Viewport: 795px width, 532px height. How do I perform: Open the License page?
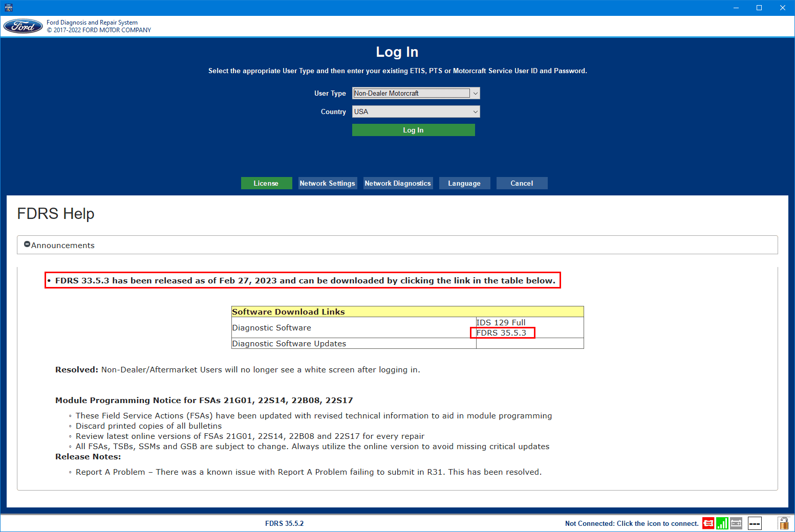coord(266,183)
